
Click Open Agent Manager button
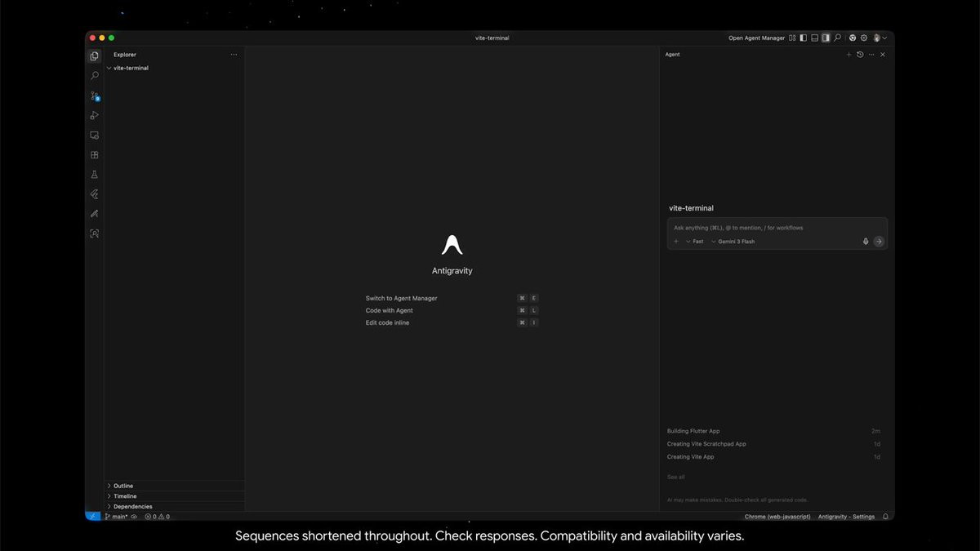(x=756, y=38)
